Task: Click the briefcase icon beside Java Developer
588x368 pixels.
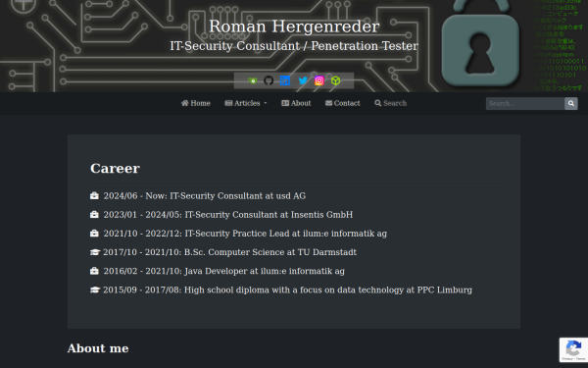Action: [94, 271]
